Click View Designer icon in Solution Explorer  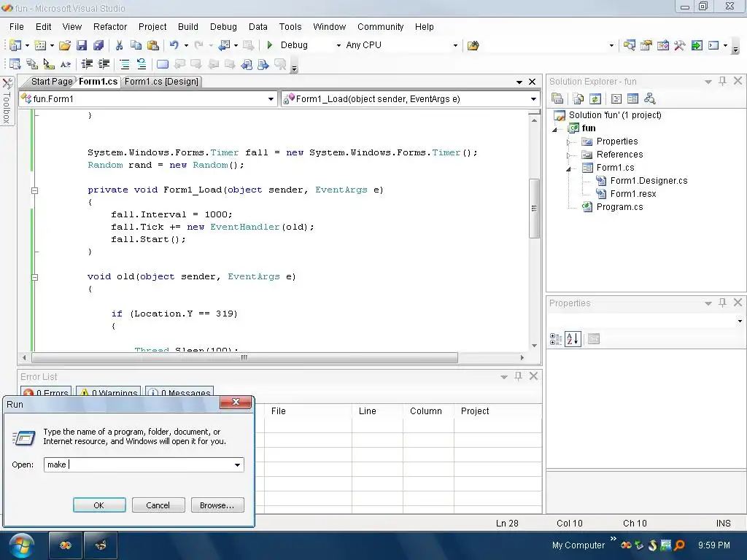point(632,98)
